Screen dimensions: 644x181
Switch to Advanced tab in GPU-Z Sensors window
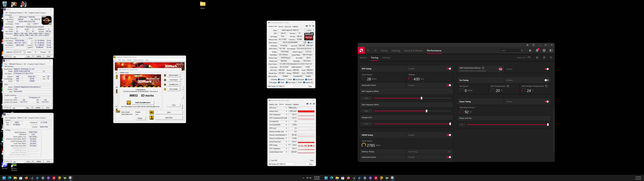click(x=288, y=104)
